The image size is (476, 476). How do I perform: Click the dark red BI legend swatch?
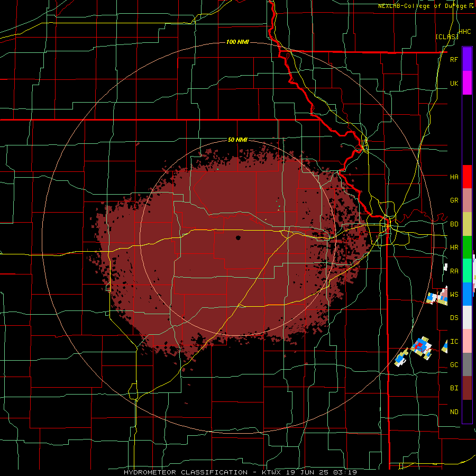coord(467,388)
